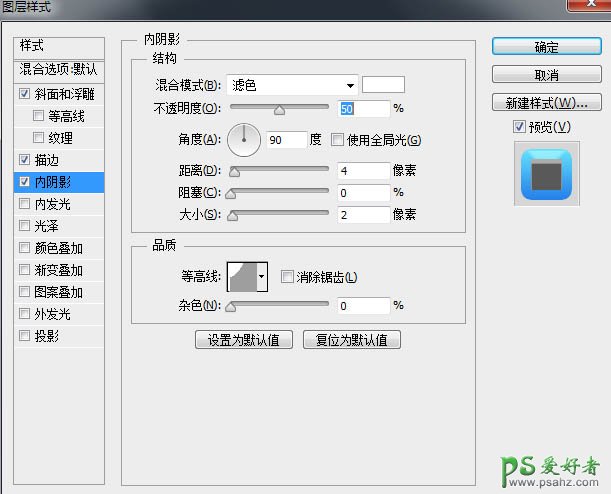Toggle the Anti-aliased checkbox

tap(287, 277)
